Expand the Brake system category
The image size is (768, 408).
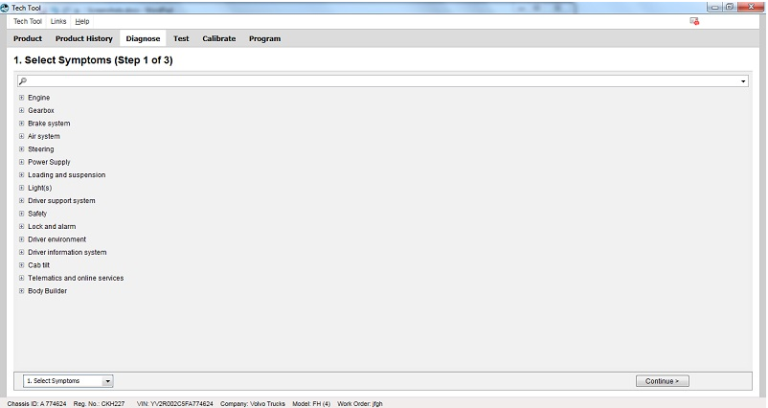21,123
